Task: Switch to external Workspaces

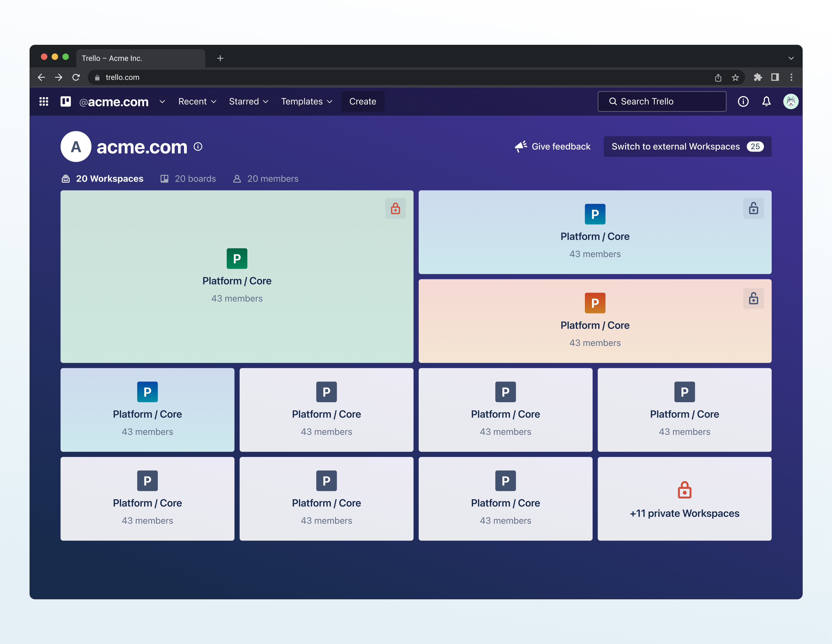Action: click(687, 146)
